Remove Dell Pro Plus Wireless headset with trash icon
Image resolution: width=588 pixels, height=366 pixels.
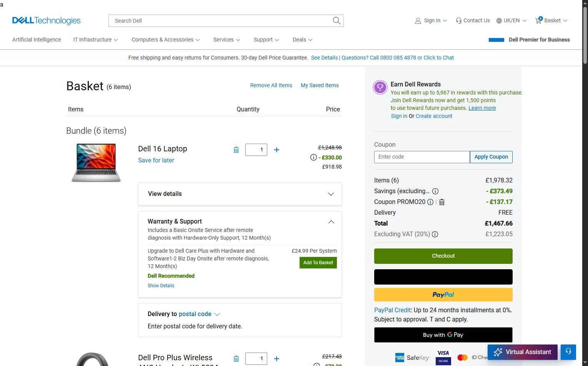236,359
